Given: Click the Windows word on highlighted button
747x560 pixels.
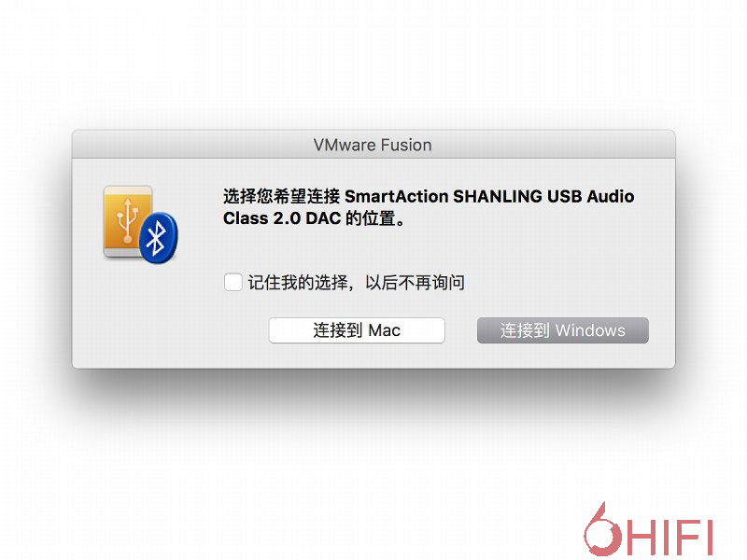Looking at the screenshot, I should [x=590, y=330].
